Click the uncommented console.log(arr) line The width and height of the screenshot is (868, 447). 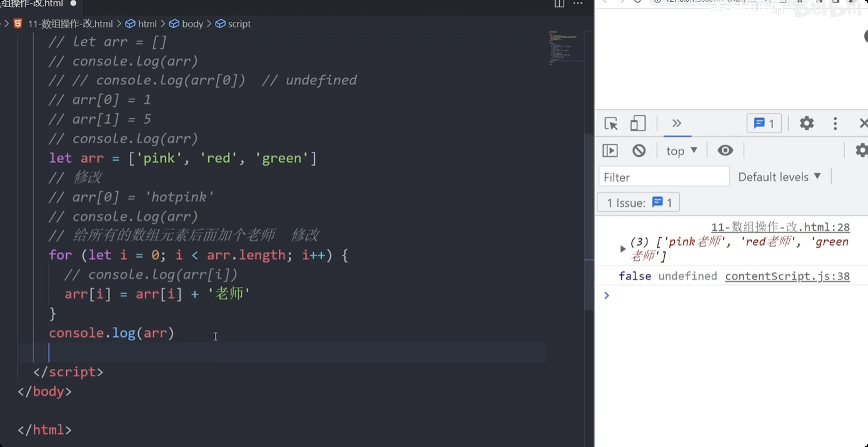point(112,333)
